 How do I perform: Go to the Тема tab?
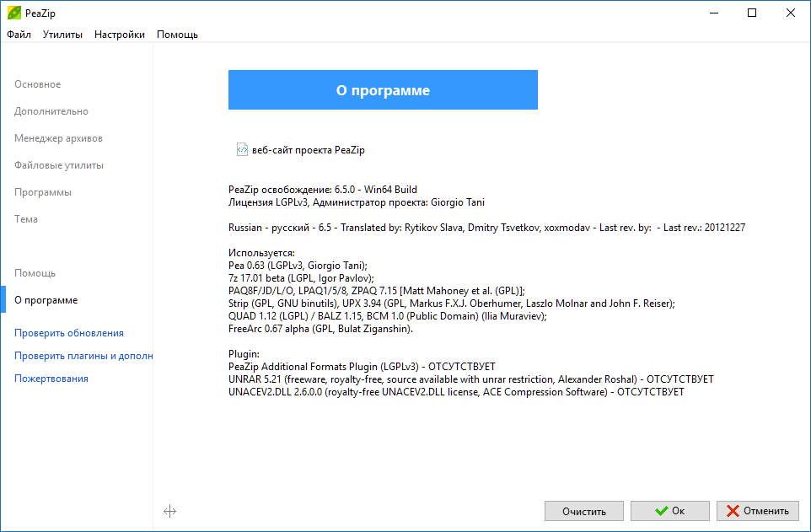tap(26, 219)
